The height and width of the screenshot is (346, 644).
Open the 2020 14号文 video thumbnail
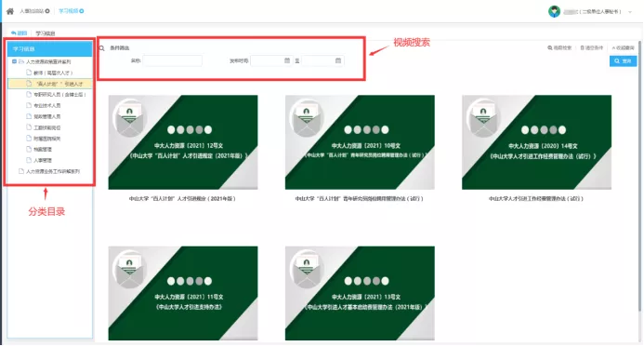536,142
